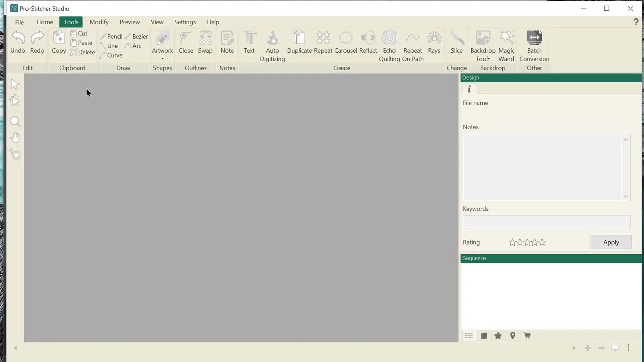644x362 pixels.
Task: Open the three-dot overflow menu bottom right
Action: (628, 348)
